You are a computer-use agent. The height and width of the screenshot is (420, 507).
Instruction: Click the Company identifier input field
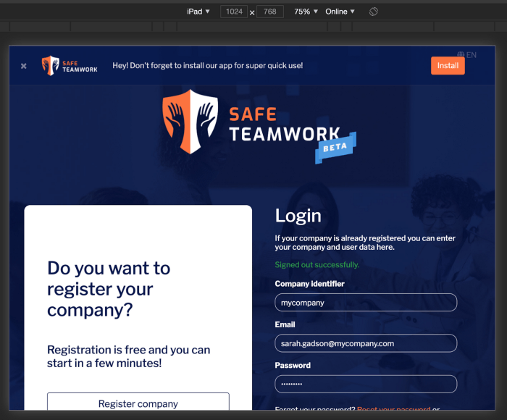point(366,303)
